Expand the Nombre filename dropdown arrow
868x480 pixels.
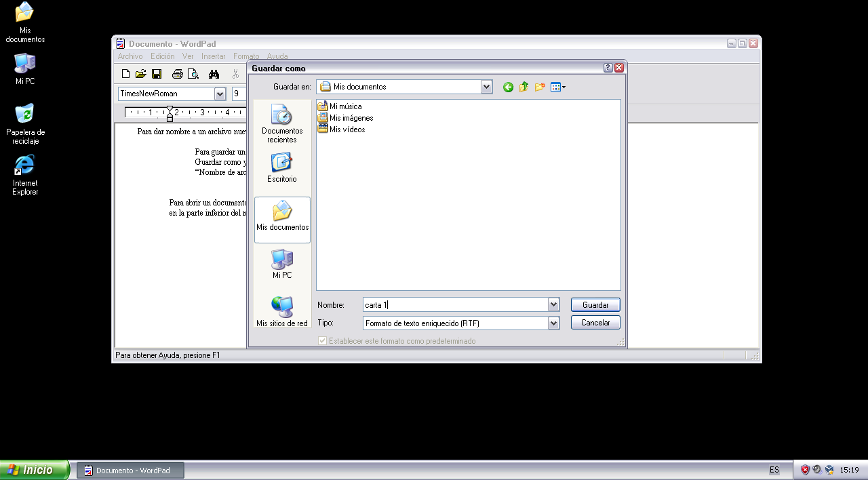tap(554, 305)
